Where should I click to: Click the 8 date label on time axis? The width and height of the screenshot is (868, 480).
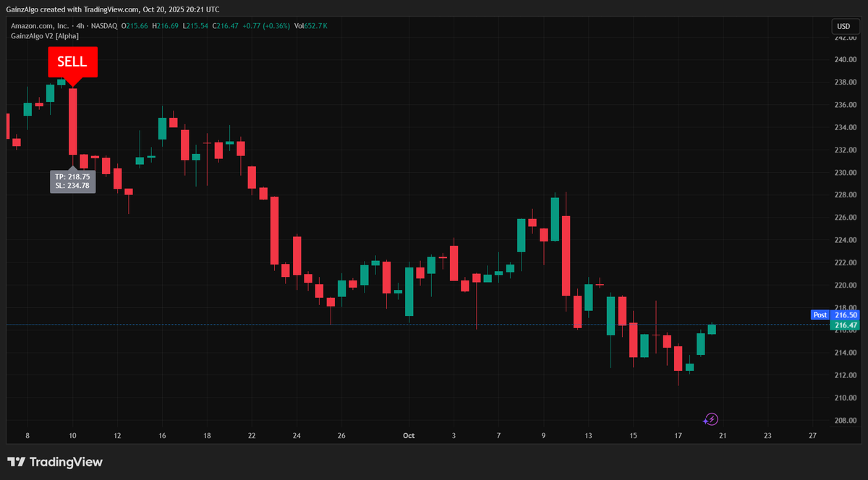(27, 436)
